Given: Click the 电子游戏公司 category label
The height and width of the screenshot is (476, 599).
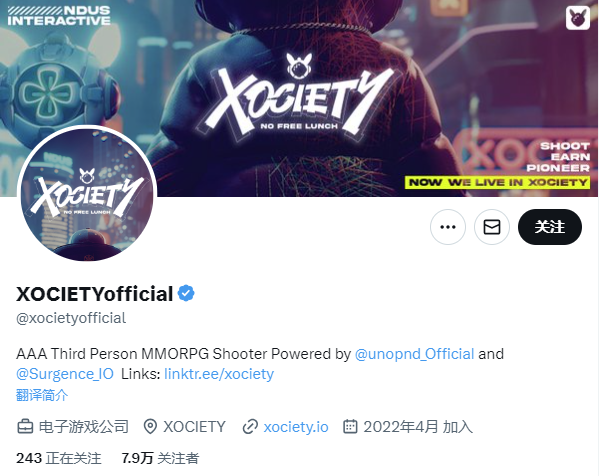Looking at the screenshot, I should pyautogui.click(x=84, y=427).
